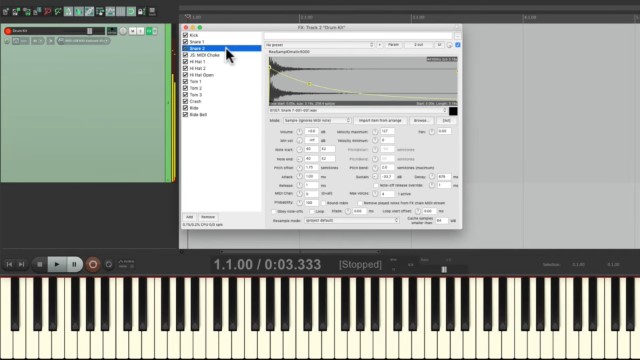Toggle the FX bypass checkbox
Screen dimensions: 640x360
458,45
